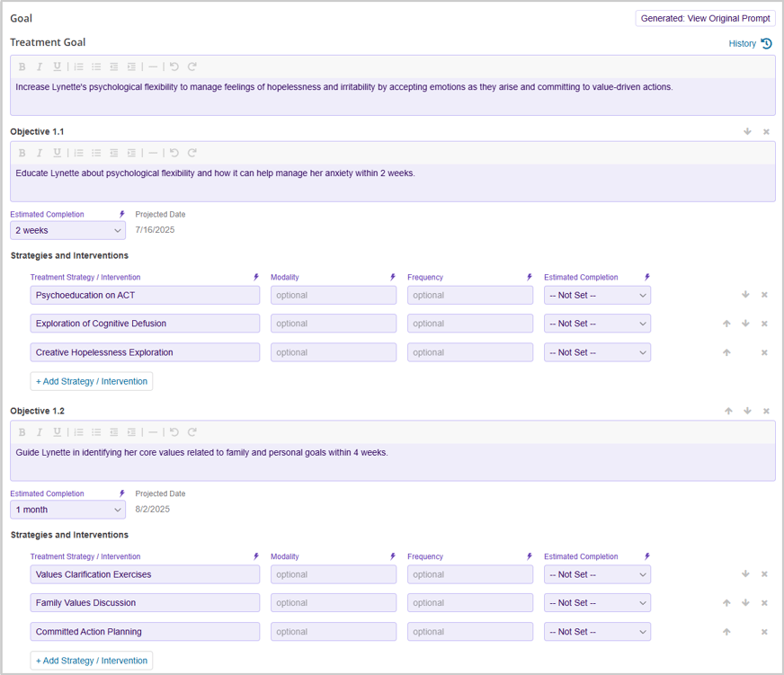This screenshot has height=675, width=784.
Task: Remove Psychoeducation on ACT intervention
Action: tap(764, 295)
